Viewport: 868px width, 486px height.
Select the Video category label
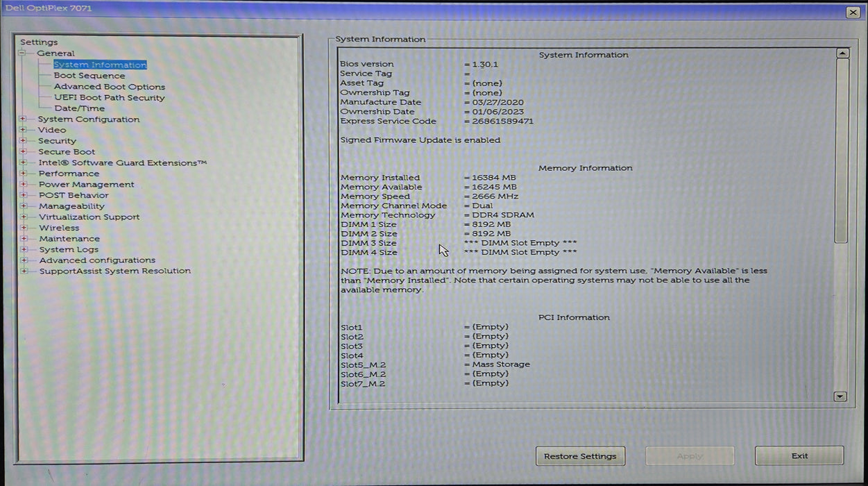[52, 130]
